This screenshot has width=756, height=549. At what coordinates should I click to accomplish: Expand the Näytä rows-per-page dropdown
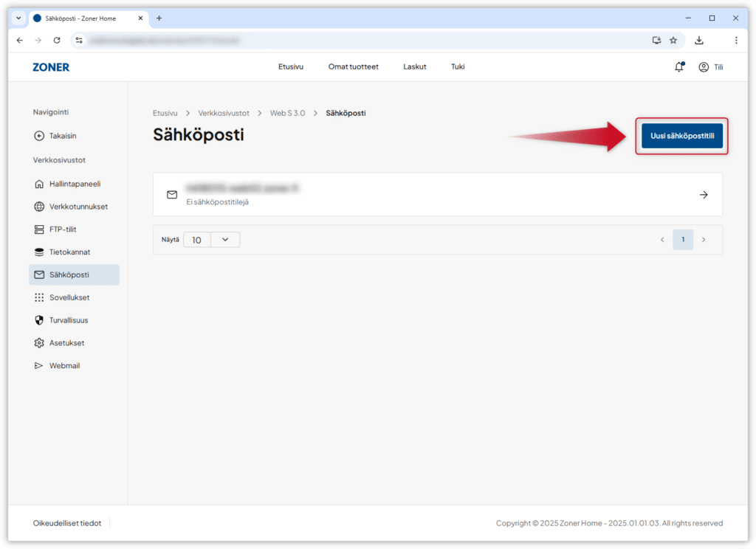(224, 240)
